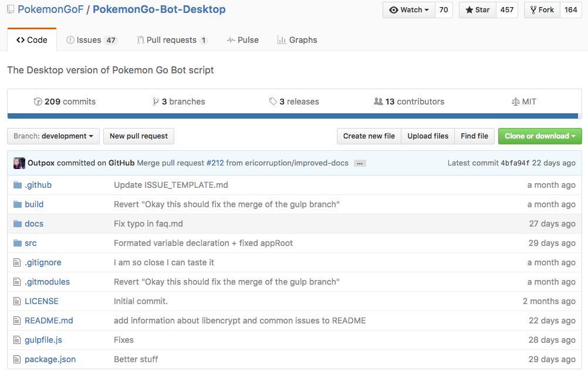Open the README.md file link
The width and height of the screenshot is (588, 371).
point(49,321)
